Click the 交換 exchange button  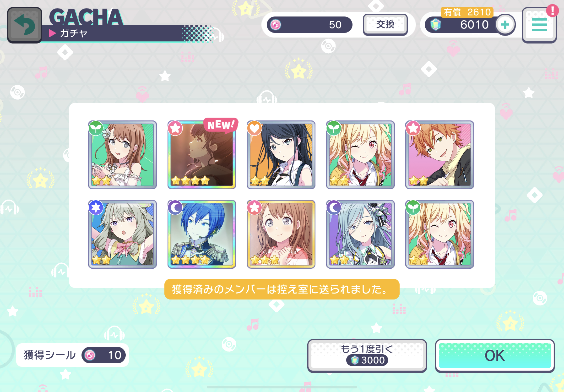pos(385,25)
